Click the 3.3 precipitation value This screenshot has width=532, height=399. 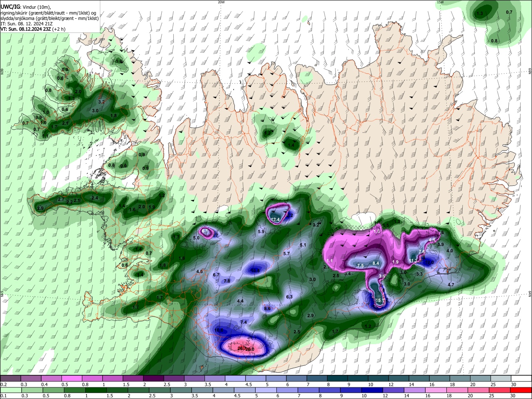(x=419, y=274)
